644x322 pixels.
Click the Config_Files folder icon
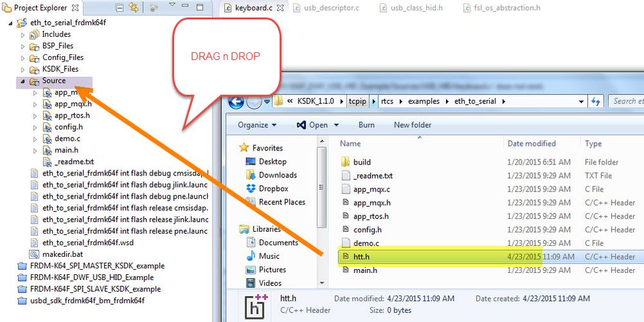click(x=34, y=57)
